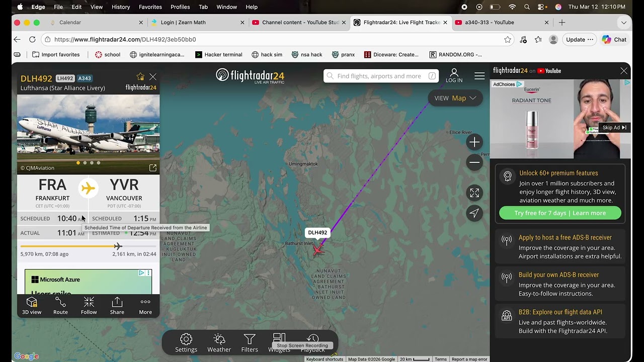This screenshot has height=362, width=644.
Task: Open the aircraft photo in new window
Action: tap(153, 168)
